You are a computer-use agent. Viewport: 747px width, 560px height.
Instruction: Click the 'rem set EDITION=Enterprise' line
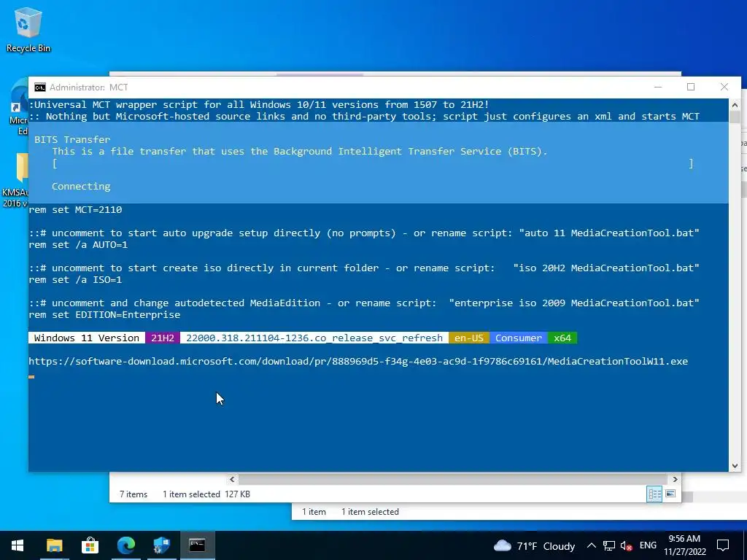104,315
